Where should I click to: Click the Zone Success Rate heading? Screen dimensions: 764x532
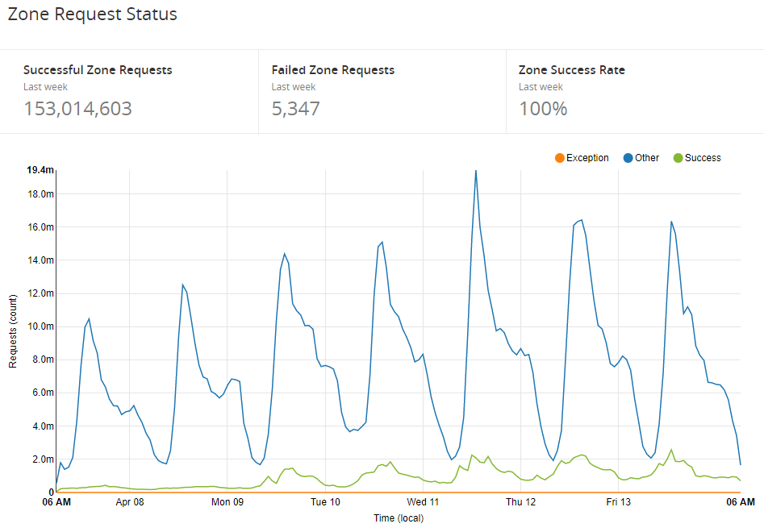(571, 70)
